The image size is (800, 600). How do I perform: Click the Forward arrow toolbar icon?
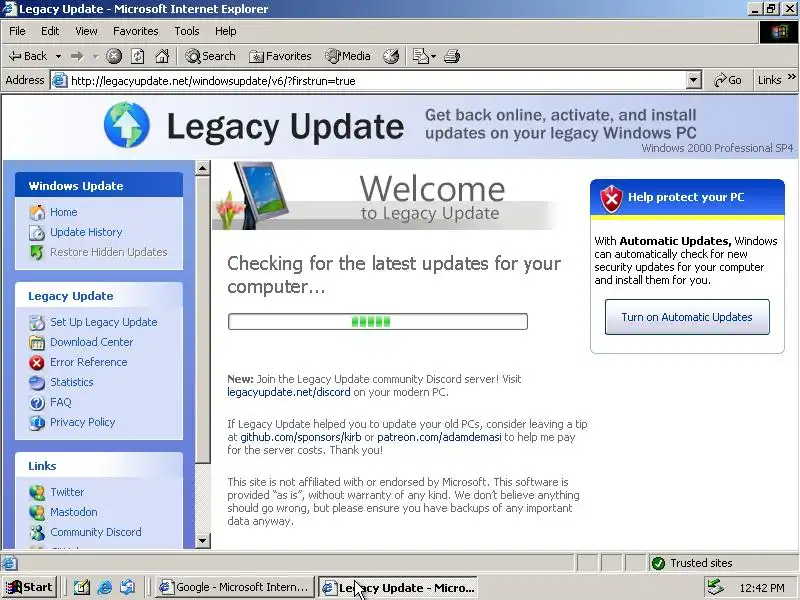point(77,56)
